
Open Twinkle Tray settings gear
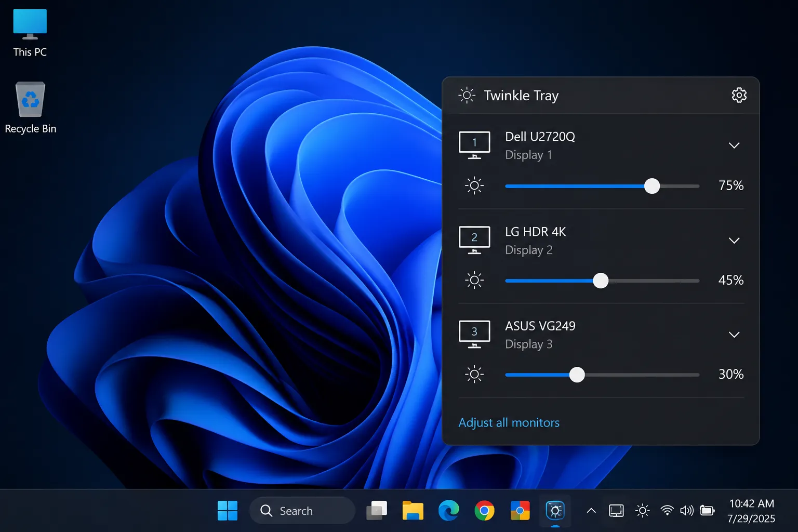click(739, 95)
